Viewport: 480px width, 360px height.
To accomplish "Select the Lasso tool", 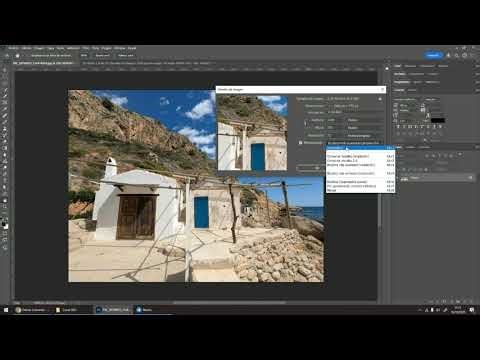I will click(x=5, y=83).
